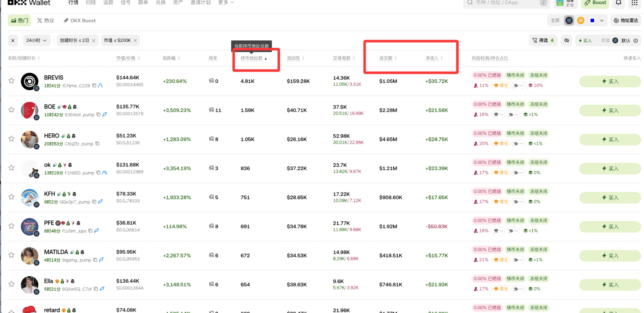
Task: Switch to the OKX Boost tab
Action: (79, 20)
